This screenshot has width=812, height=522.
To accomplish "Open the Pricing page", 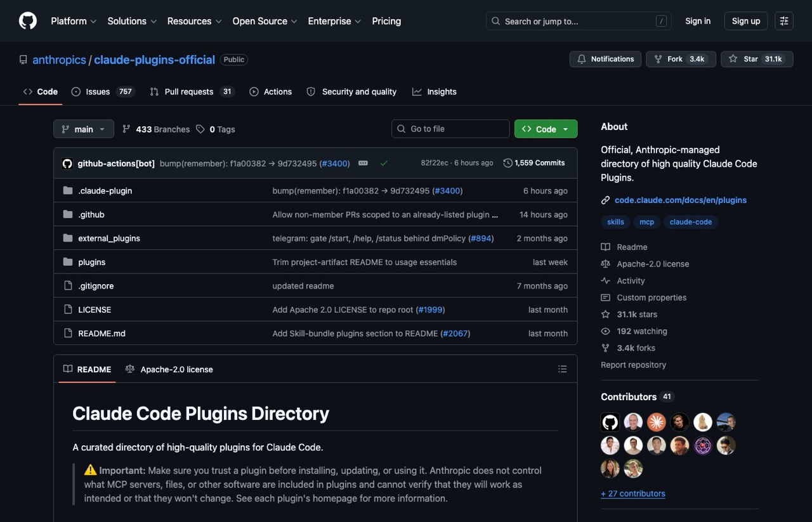I will [x=386, y=21].
